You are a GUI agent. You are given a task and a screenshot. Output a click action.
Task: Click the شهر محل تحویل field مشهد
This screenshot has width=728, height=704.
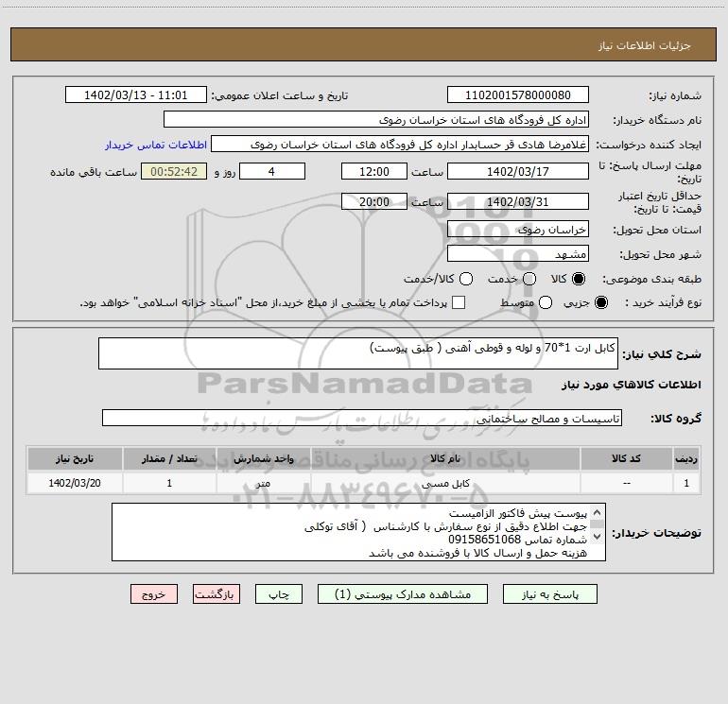pyautogui.click(x=518, y=253)
